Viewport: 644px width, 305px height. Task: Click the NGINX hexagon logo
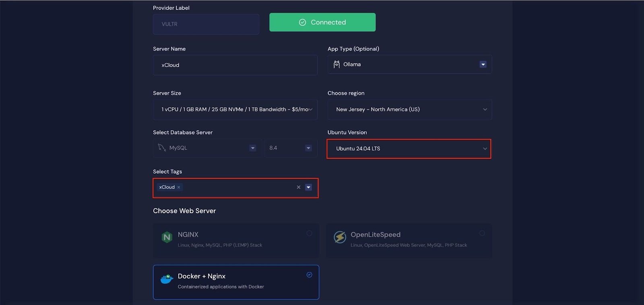click(x=167, y=237)
